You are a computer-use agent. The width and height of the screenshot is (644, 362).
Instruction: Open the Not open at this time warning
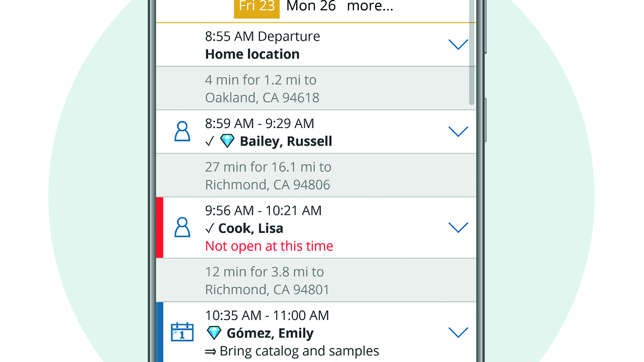click(x=269, y=246)
